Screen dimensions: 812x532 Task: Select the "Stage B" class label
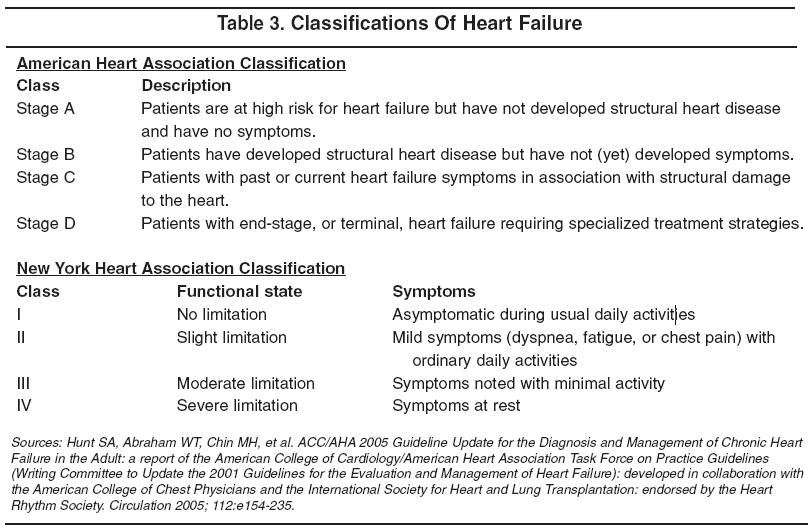[46, 154]
